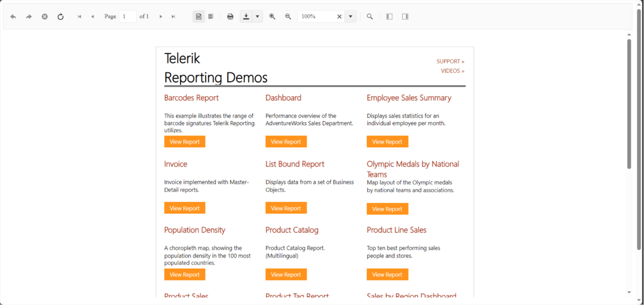Open the VIDEOS link
This screenshot has height=305, width=644.
[452, 71]
